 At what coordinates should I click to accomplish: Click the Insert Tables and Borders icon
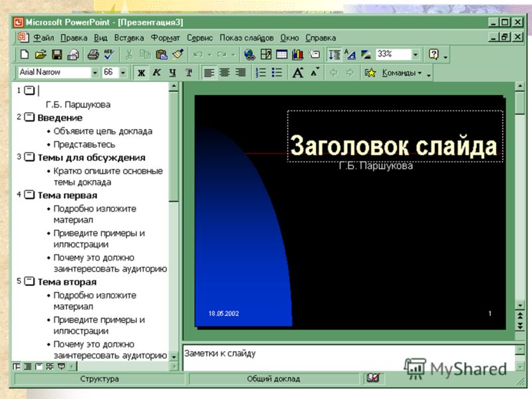tap(266, 55)
